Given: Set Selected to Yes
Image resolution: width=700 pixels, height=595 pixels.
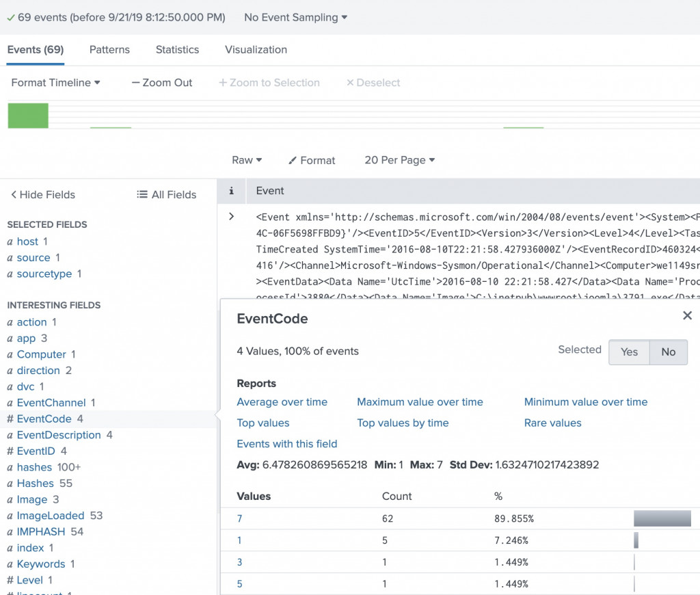Looking at the screenshot, I should pos(629,352).
